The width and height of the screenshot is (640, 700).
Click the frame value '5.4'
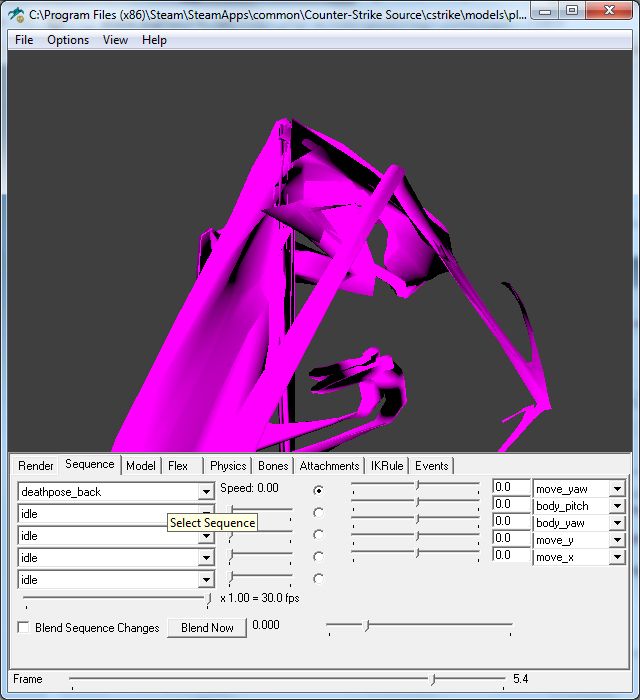[x=520, y=679]
